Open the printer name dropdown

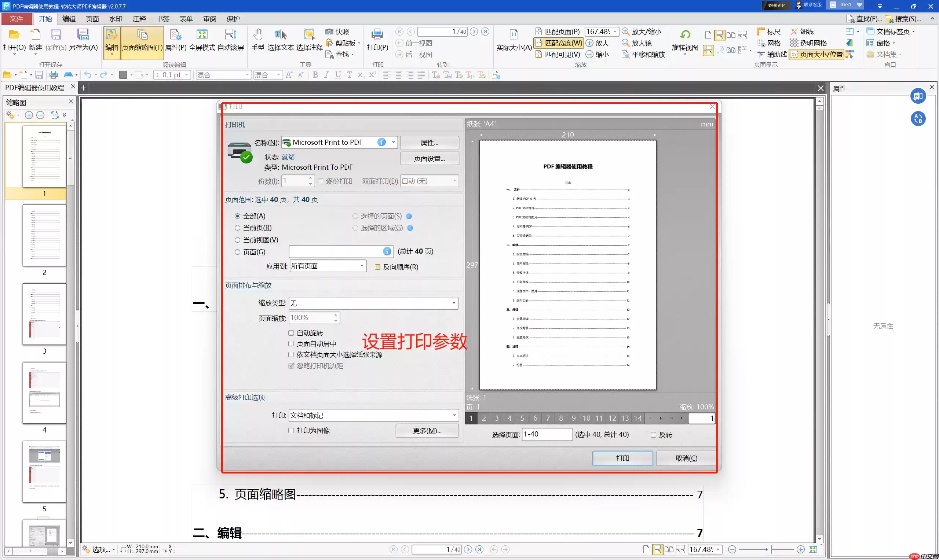click(x=393, y=142)
